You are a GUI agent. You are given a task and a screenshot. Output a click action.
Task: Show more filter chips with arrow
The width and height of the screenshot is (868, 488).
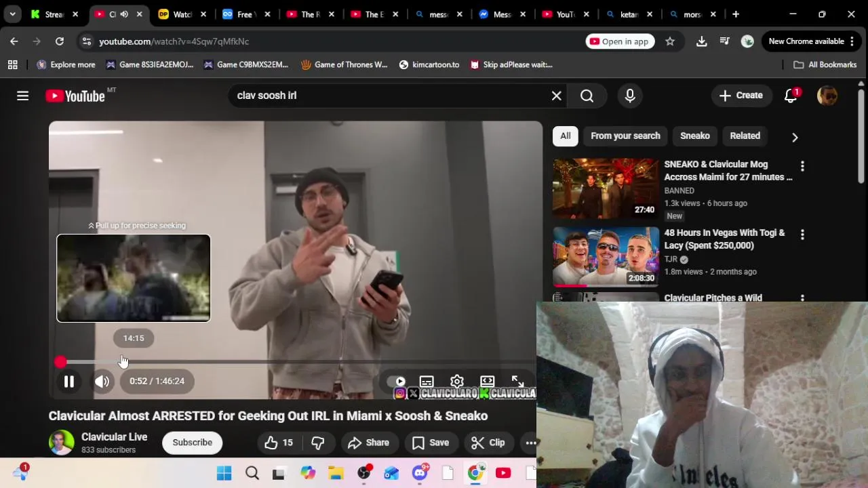(795, 137)
